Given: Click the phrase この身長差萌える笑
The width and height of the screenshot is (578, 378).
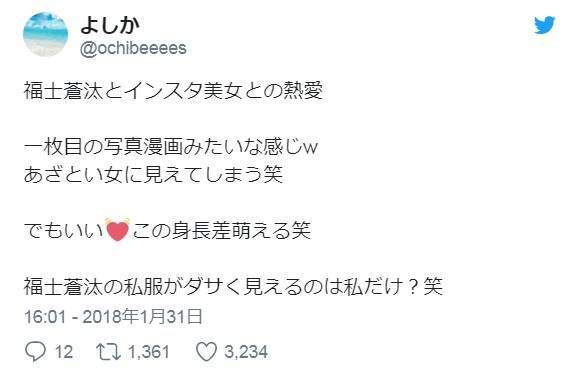Looking at the screenshot, I should 222,230.
